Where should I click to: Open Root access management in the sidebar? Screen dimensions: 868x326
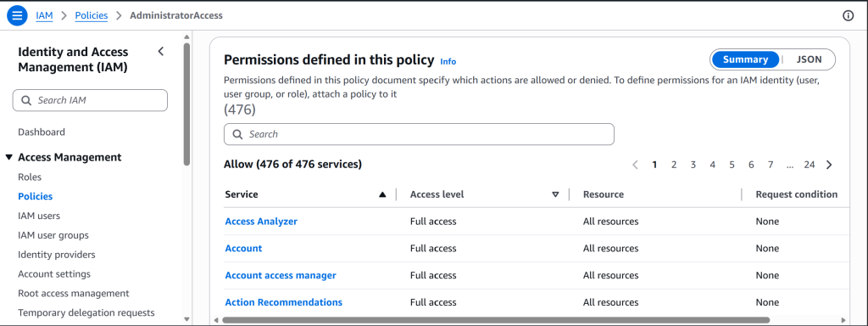tap(74, 293)
